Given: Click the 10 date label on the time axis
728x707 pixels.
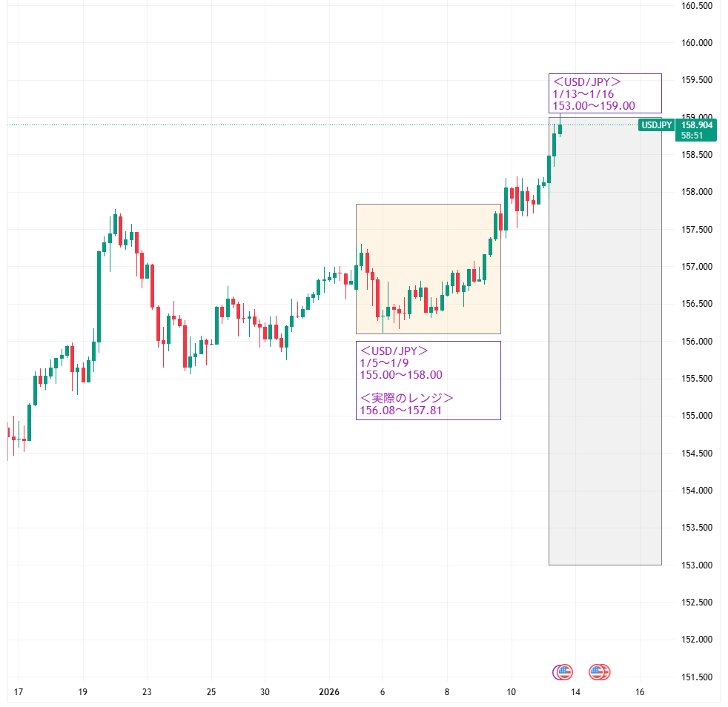Looking at the screenshot, I should pyautogui.click(x=511, y=692).
